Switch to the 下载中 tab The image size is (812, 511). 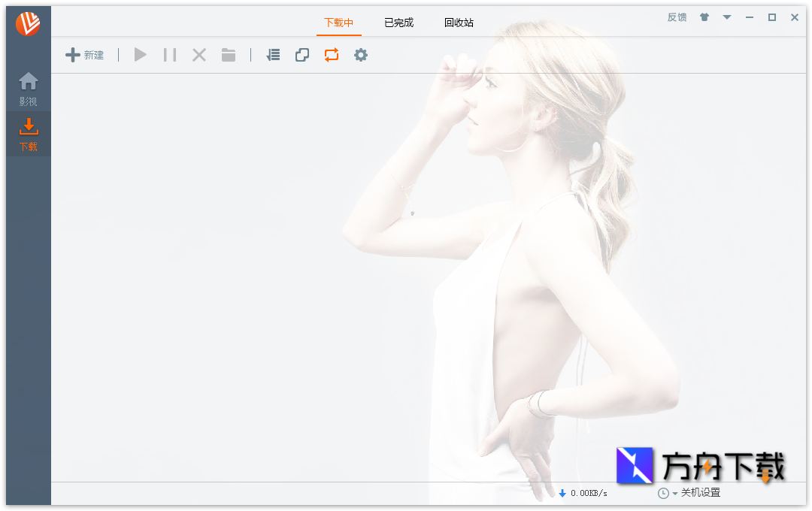[338, 23]
